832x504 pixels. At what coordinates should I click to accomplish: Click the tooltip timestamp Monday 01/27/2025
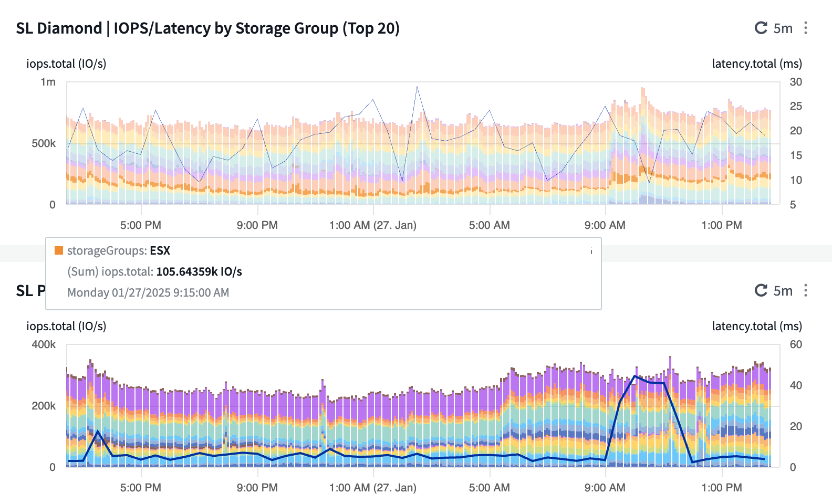[x=148, y=292]
